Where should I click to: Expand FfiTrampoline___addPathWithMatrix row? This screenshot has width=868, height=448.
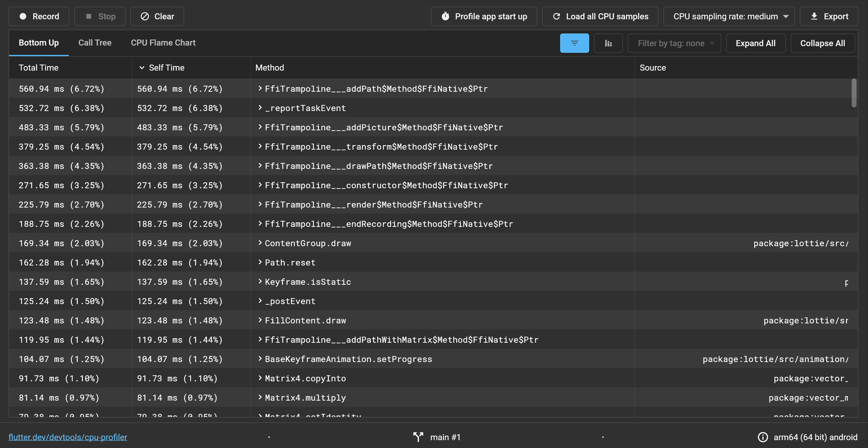coord(260,339)
